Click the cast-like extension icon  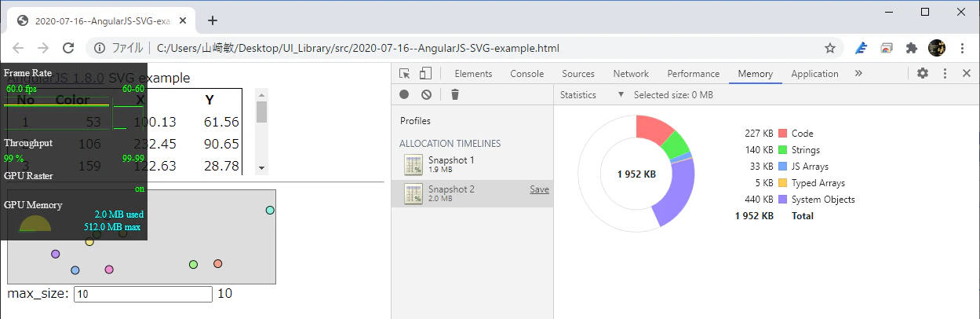[x=886, y=48]
